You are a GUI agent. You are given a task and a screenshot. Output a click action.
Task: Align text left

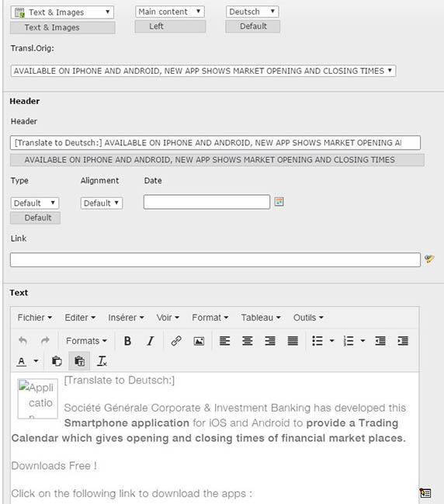coord(224,341)
